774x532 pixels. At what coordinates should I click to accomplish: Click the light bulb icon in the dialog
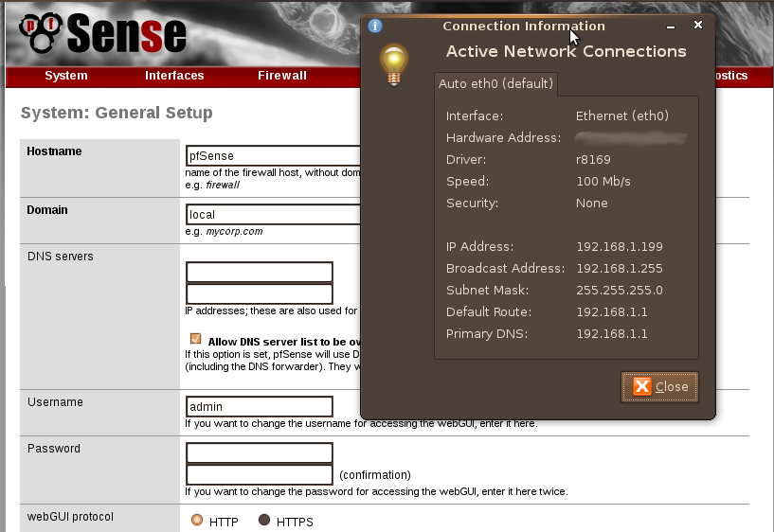(x=393, y=65)
